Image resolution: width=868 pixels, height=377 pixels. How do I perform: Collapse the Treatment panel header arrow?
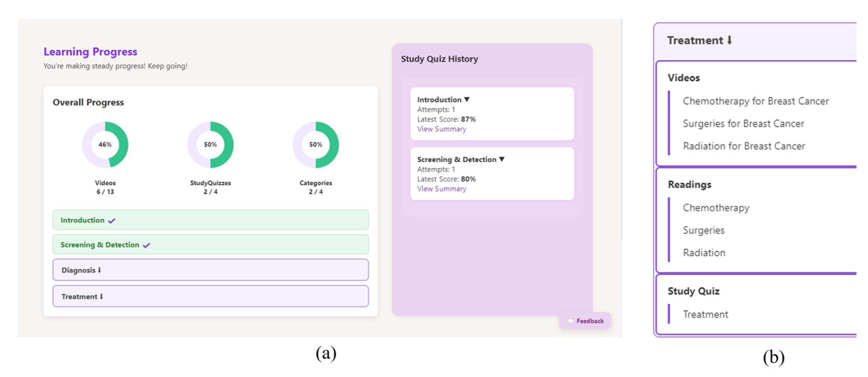click(x=729, y=40)
